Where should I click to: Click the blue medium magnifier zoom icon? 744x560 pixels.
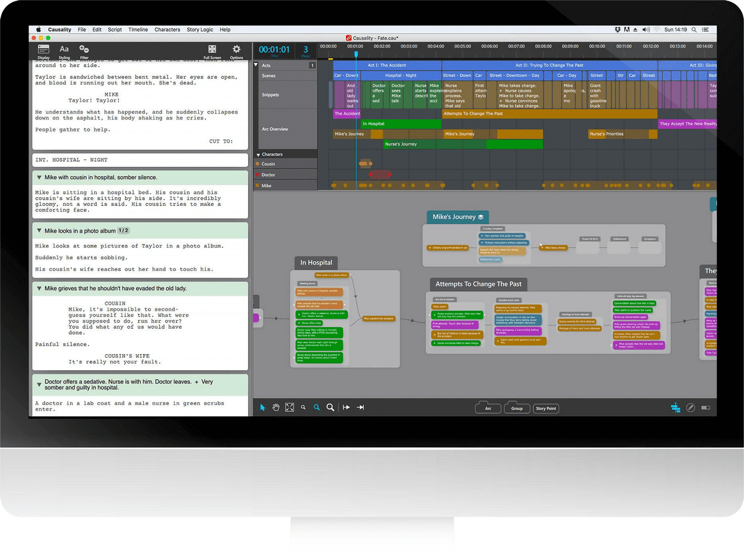(x=316, y=407)
